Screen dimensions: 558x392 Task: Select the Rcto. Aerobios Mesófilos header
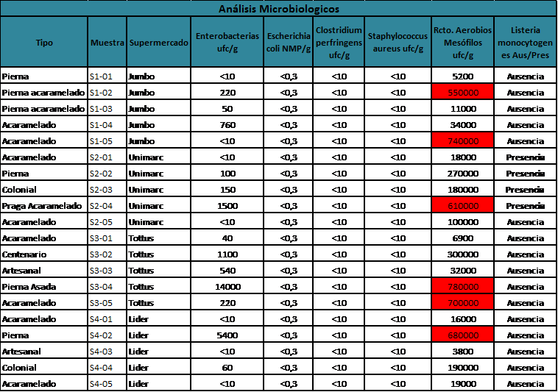point(462,43)
